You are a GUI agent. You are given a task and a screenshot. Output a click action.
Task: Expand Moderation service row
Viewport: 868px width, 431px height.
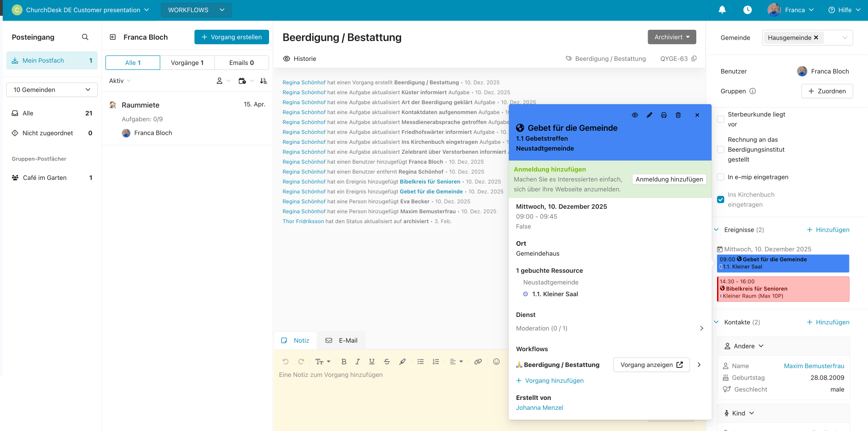610,328
